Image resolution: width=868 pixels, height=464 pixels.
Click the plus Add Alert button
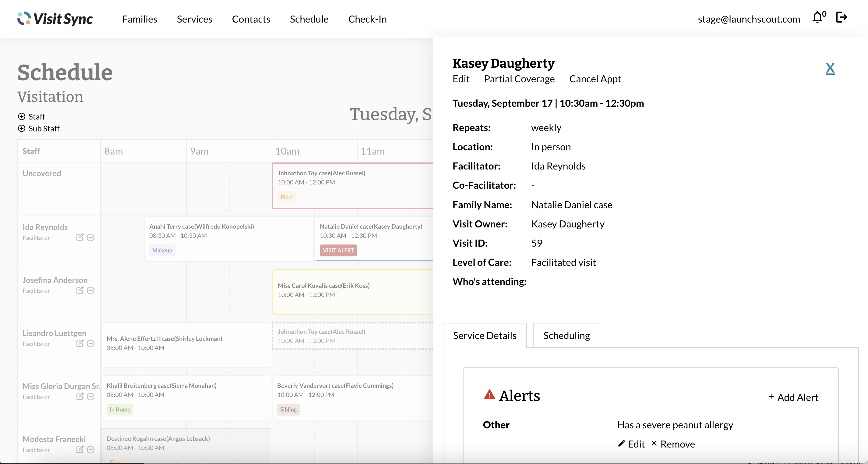tap(793, 397)
